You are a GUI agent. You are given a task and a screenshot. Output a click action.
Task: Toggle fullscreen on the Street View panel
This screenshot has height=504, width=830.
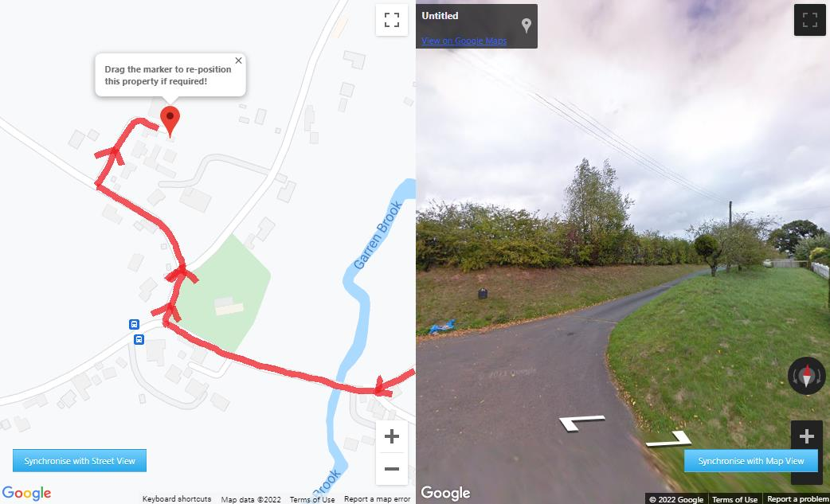[810, 20]
